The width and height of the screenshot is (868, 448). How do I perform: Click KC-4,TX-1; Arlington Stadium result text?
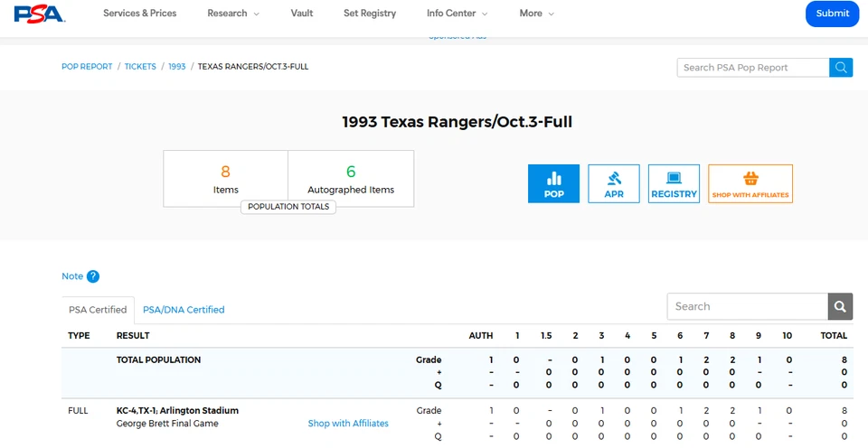[178, 410]
